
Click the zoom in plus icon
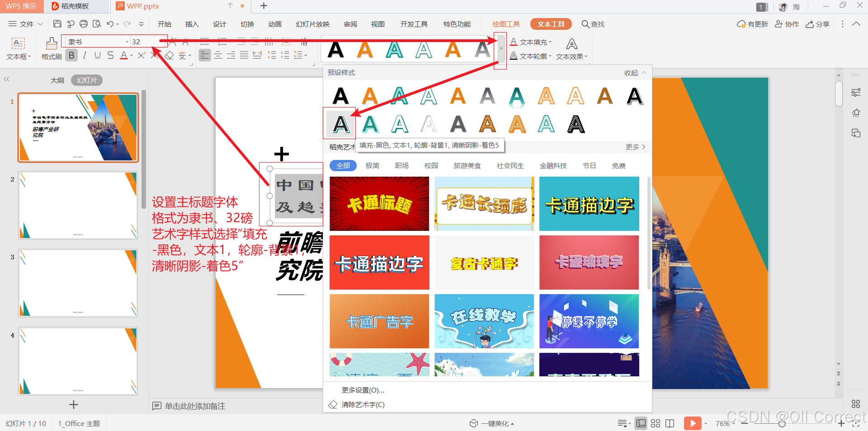[841, 423]
